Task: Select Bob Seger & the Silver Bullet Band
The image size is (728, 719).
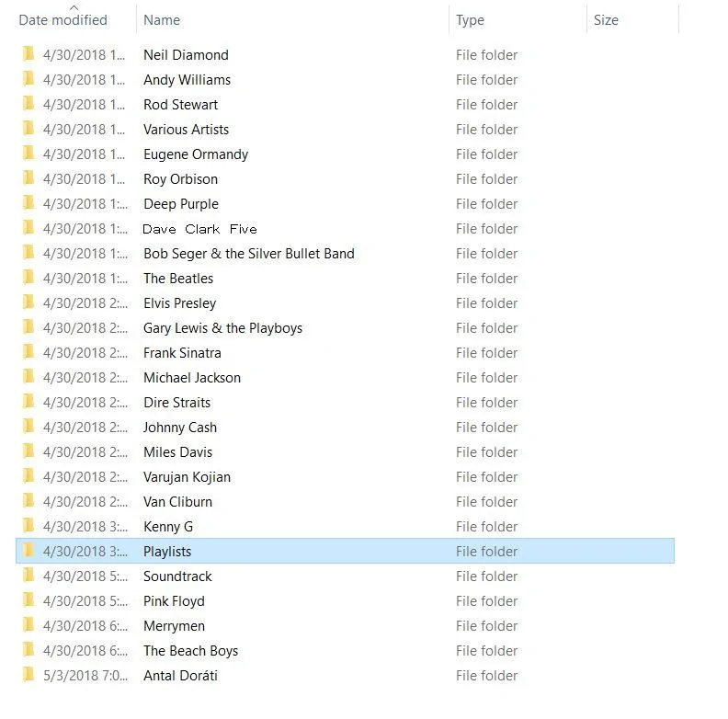Action: click(x=249, y=254)
